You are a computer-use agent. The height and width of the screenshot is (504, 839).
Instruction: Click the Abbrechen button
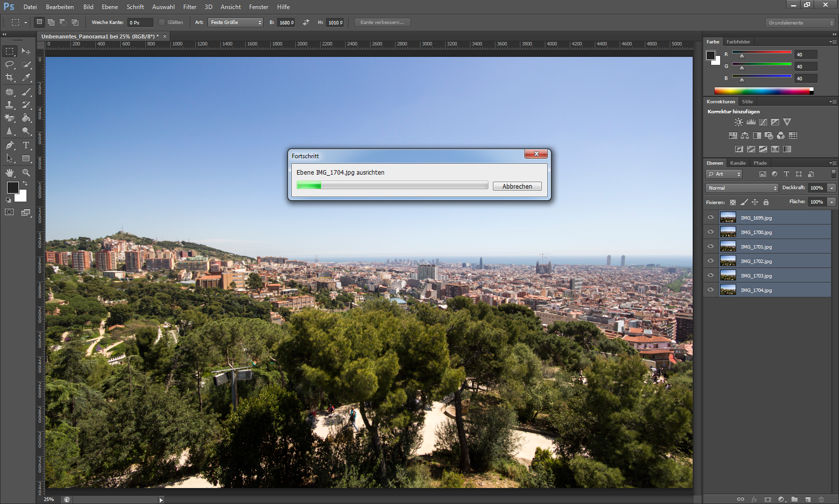517,186
